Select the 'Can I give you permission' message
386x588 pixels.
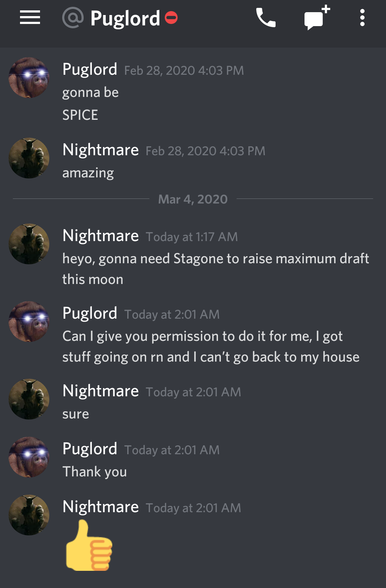(x=211, y=346)
